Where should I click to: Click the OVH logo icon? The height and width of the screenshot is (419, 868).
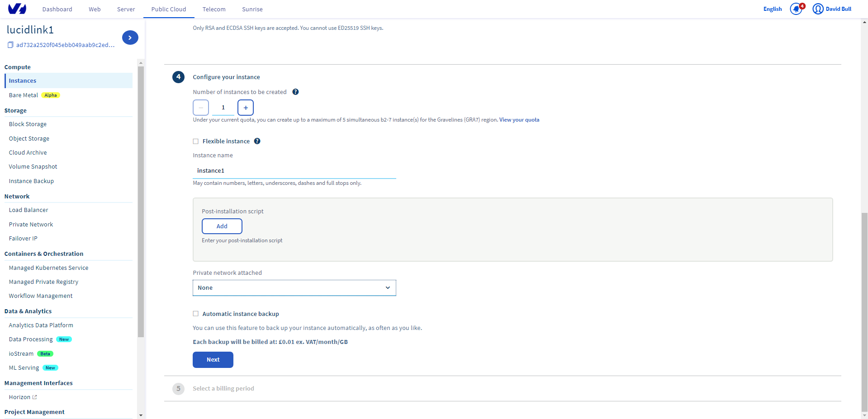[17, 9]
